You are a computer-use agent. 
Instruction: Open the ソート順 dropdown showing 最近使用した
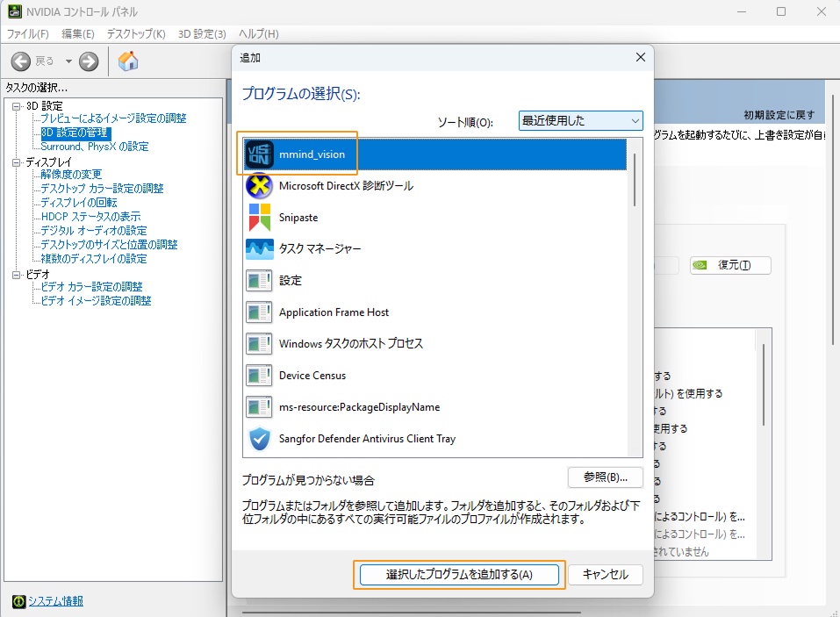pyautogui.click(x=579, y=120)
